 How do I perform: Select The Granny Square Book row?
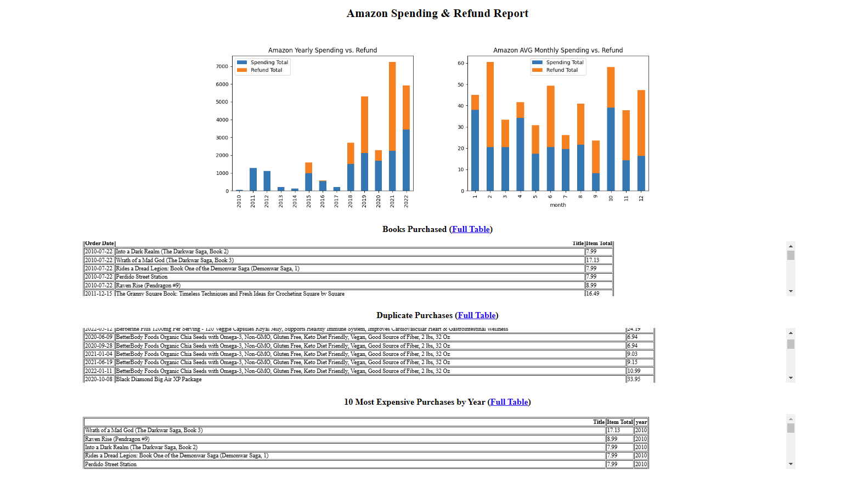[348, 293]
